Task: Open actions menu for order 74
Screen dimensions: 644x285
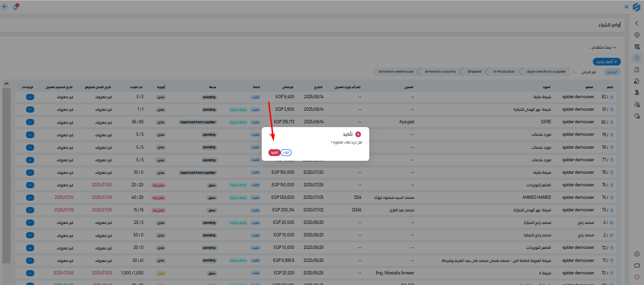Action: coord(30,197)
